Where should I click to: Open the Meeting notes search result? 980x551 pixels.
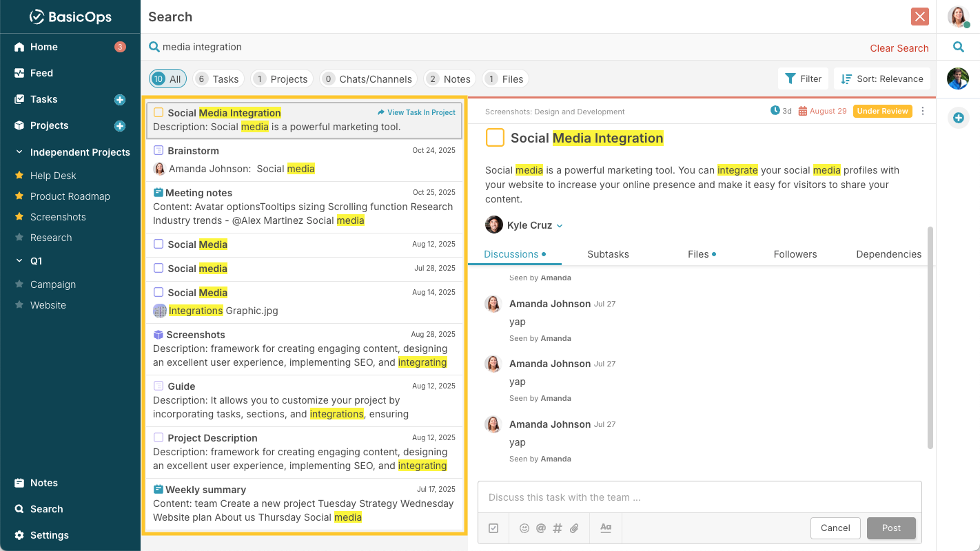coord(304,207)
